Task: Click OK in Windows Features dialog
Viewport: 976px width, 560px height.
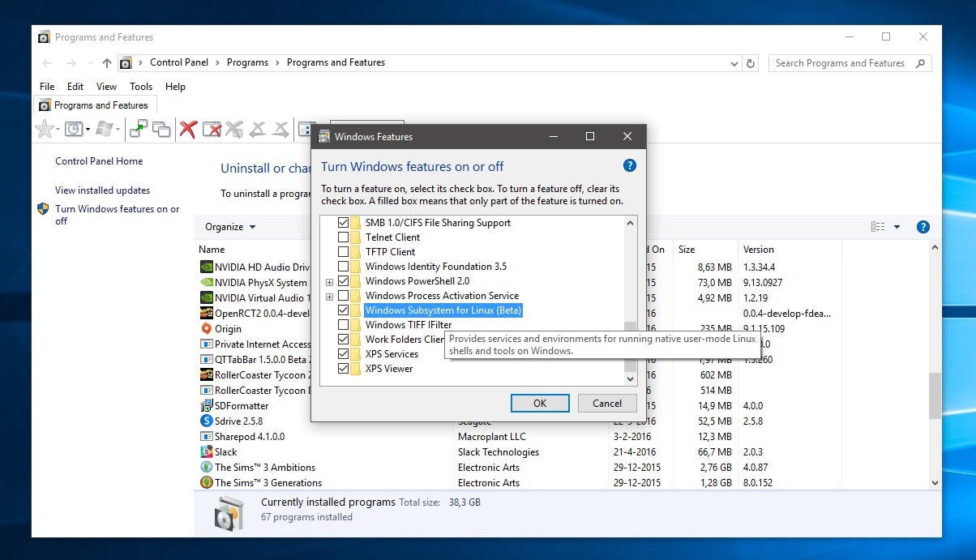Action: pyautogui.click(x=540, y=403)
